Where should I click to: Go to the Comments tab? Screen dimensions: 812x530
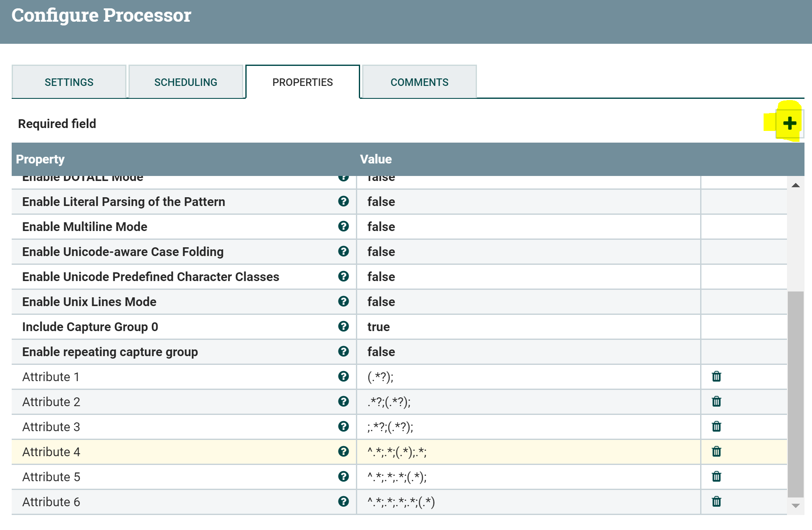(419, 82)
